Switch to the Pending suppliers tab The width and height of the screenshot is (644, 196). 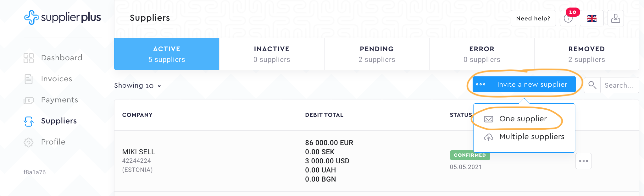point(377,54)
